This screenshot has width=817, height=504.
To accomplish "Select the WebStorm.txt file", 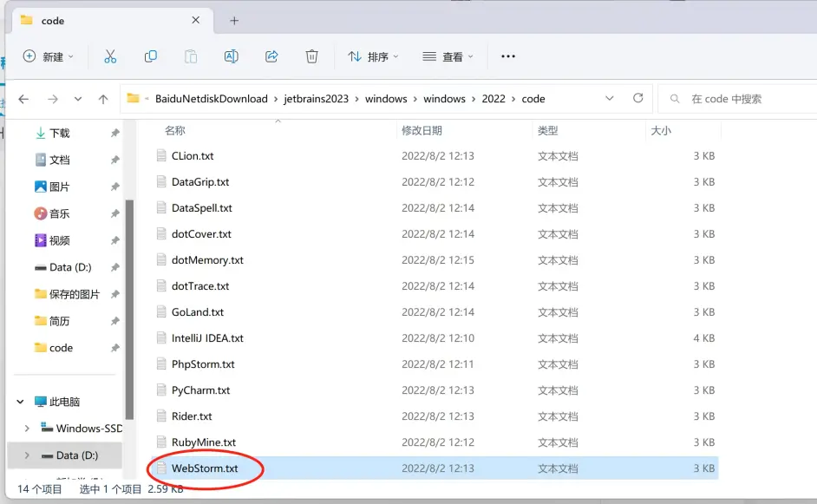I will coord(435,468).
